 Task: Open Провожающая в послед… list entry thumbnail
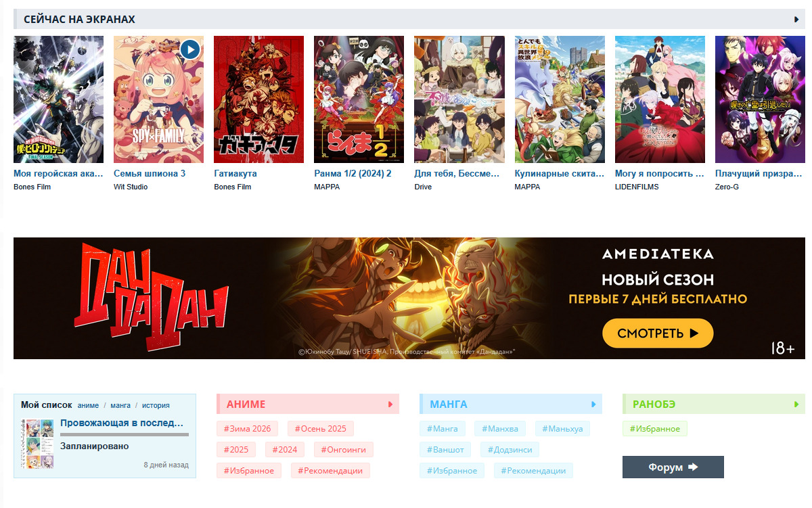(36, 444)
